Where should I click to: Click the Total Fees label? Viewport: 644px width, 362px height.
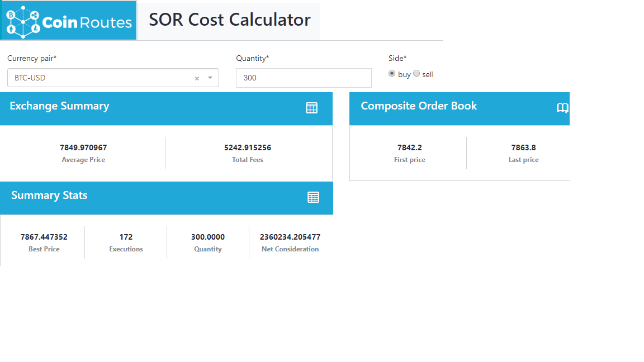(x=248, y=160)
